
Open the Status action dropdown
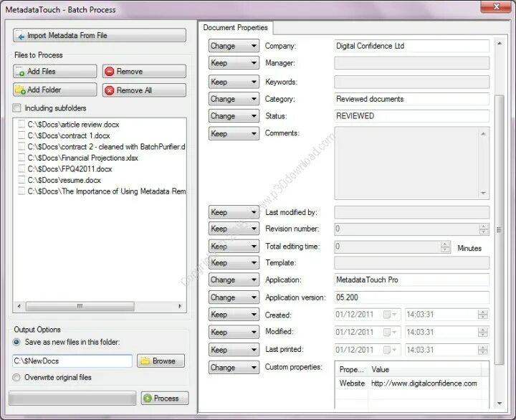234,116
